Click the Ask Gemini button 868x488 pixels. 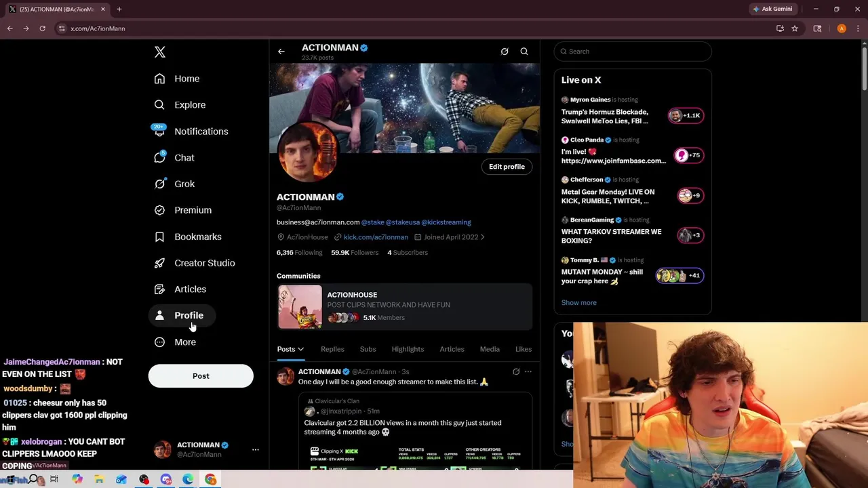pyautogui.click(x=772, y=9)
